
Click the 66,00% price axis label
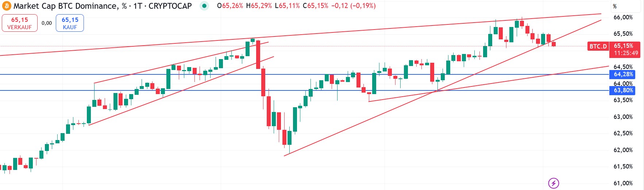623,17
